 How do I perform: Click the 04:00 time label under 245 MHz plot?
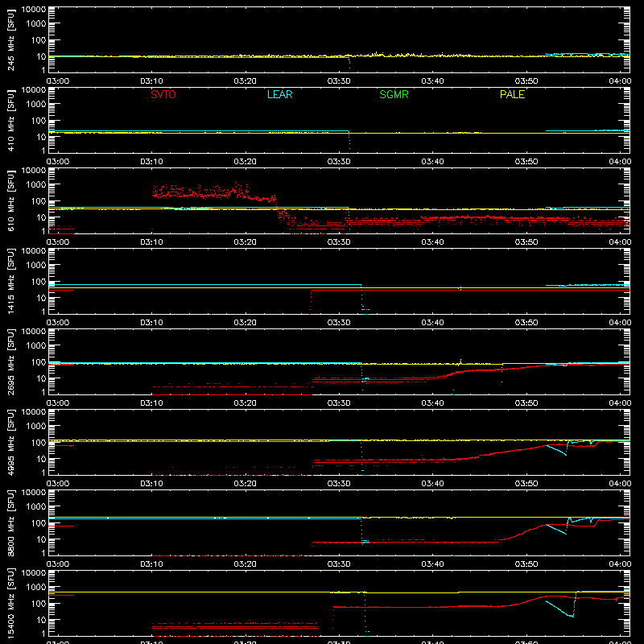[620, 81]
